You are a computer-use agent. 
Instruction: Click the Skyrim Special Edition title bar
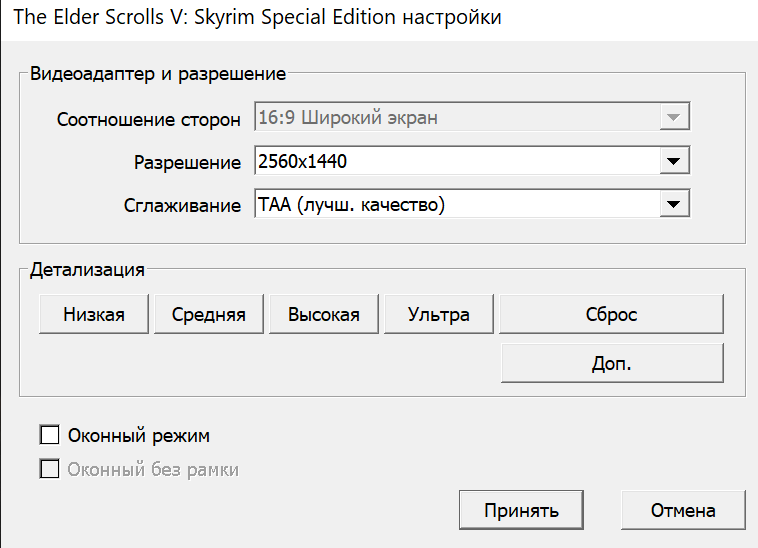coord(258,19)
